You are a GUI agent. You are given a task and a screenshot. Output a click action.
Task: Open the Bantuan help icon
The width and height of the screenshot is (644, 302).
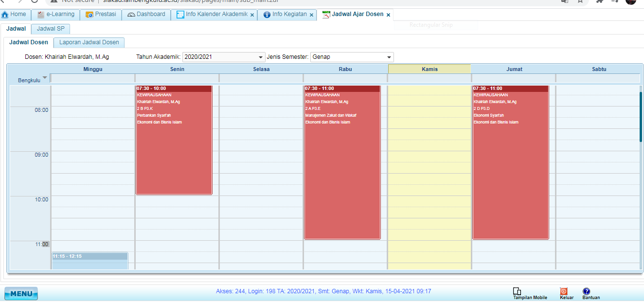tap(586, 291)
